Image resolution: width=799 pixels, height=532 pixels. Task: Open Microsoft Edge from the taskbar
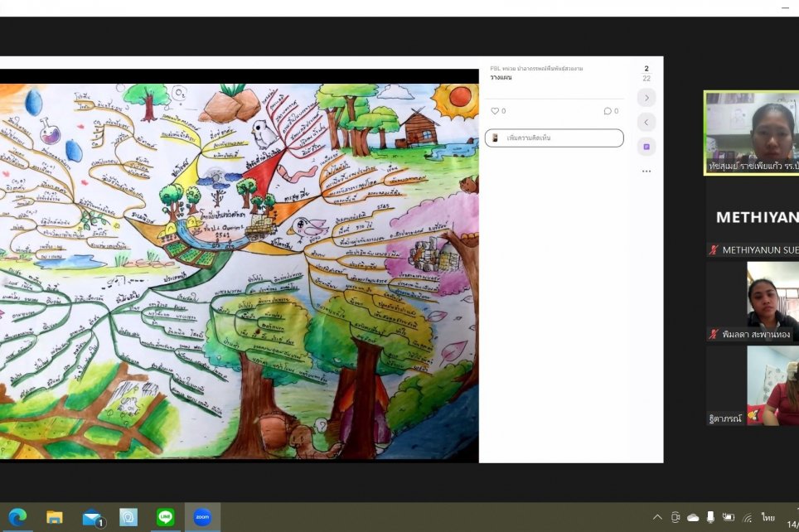pyautogui.click(x=18, y=517)
